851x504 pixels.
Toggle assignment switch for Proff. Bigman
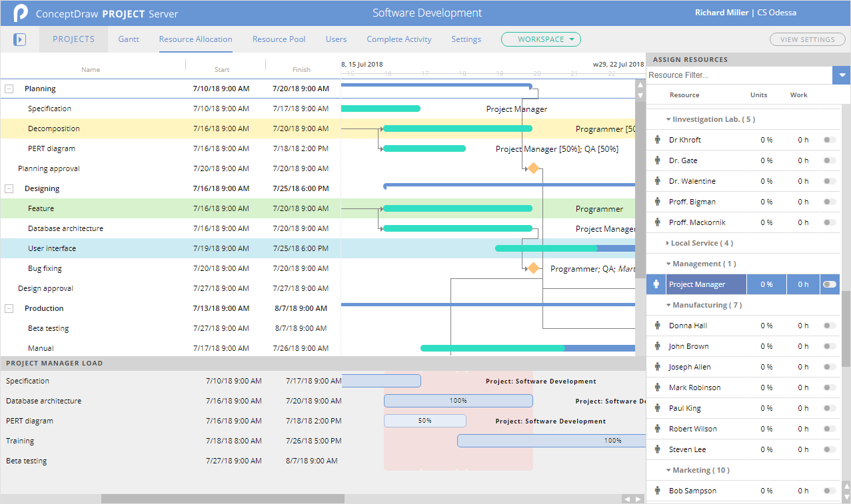[830, 202]
